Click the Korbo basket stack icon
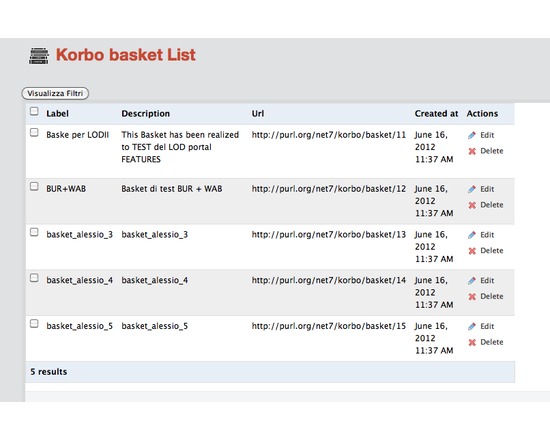 39,56
